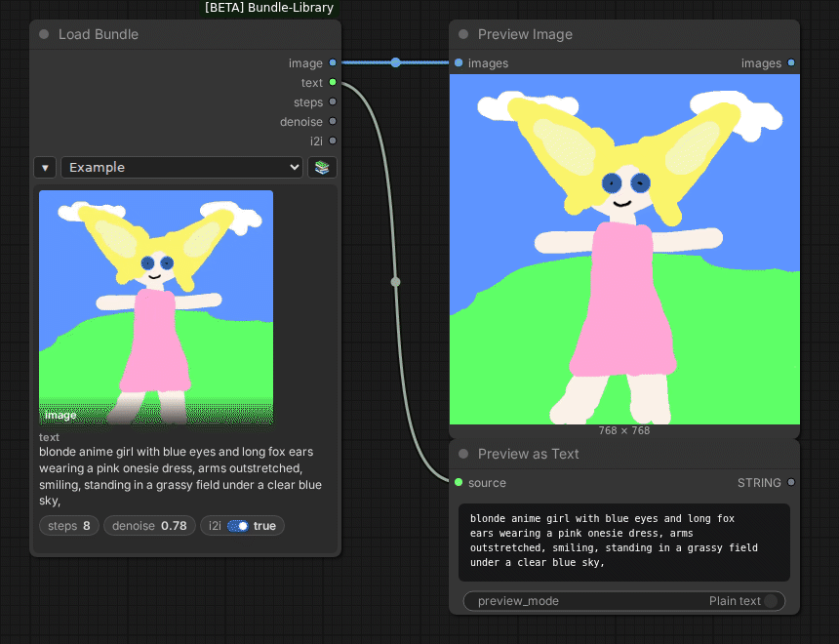Click the steps output socket
839x644 pixels.
click(x=333, y=101)
